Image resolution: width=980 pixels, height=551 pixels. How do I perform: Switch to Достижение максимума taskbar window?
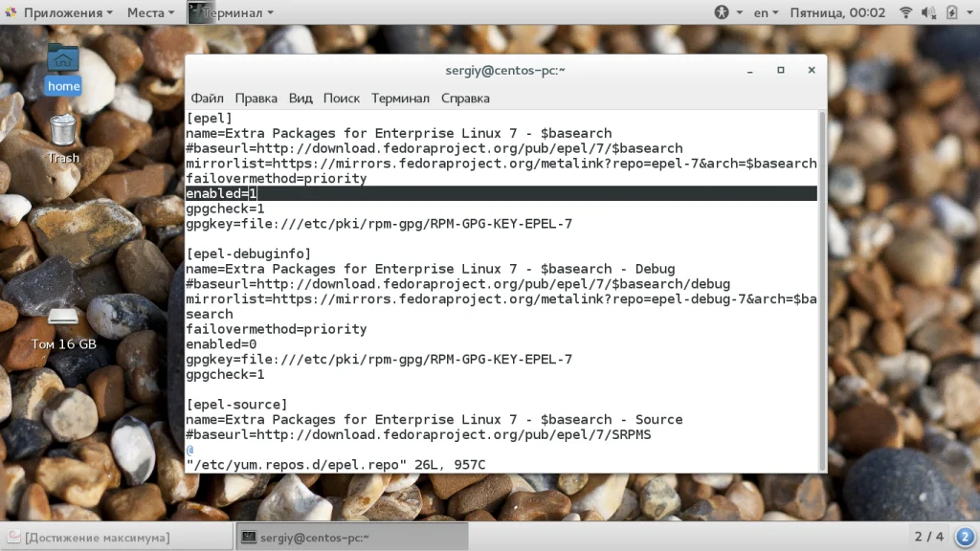[x=117, y=537]
